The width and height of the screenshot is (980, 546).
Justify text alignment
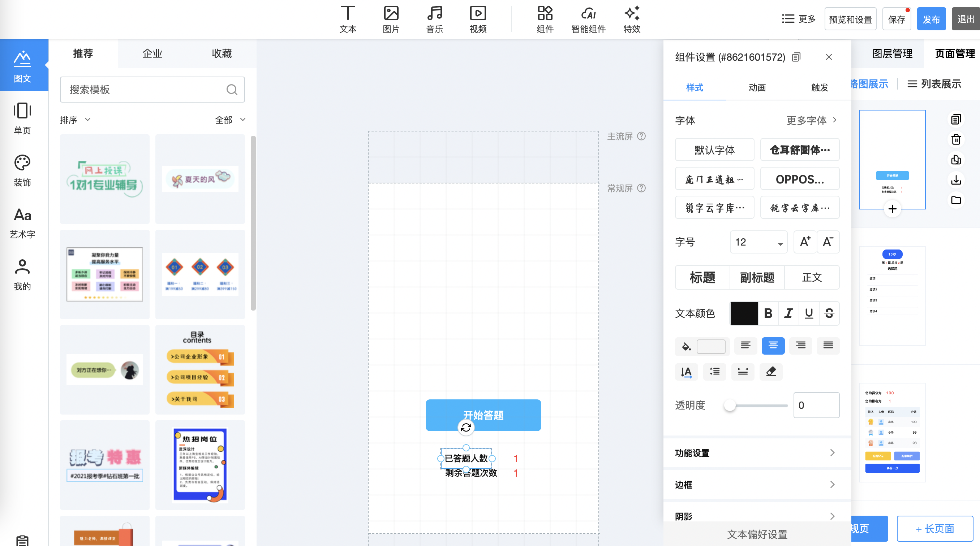coord(828,346)
